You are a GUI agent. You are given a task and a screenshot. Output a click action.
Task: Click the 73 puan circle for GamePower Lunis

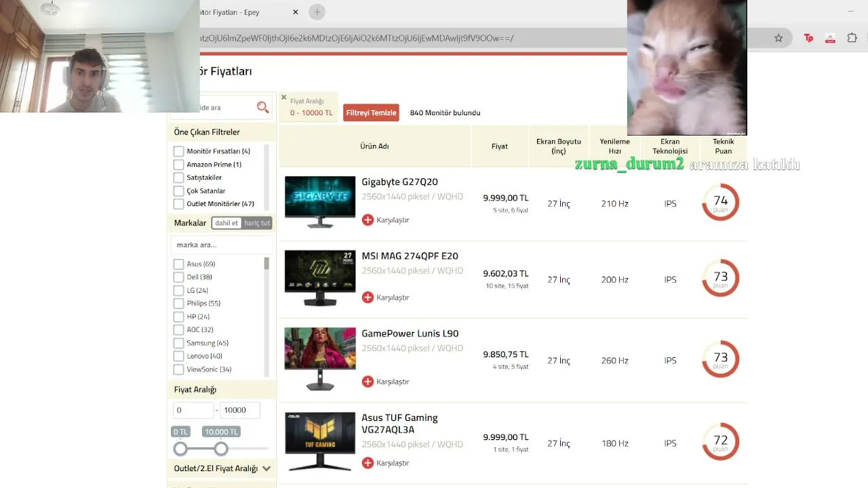[720, 359]
